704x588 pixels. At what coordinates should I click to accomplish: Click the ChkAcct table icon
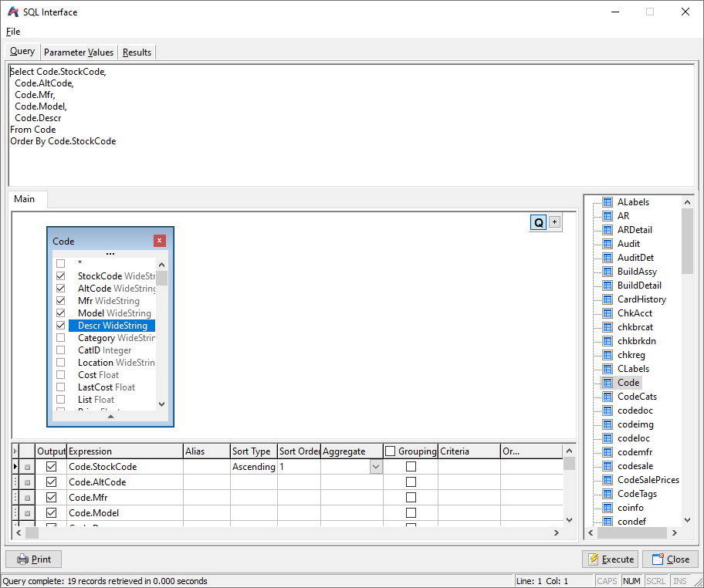(x=608, y=313)
